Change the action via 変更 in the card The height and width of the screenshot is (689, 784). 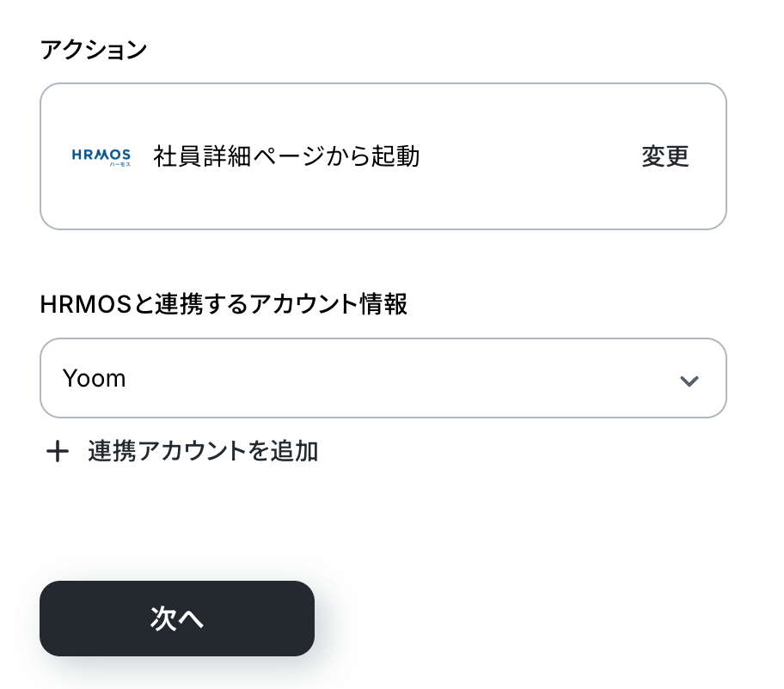665,156
